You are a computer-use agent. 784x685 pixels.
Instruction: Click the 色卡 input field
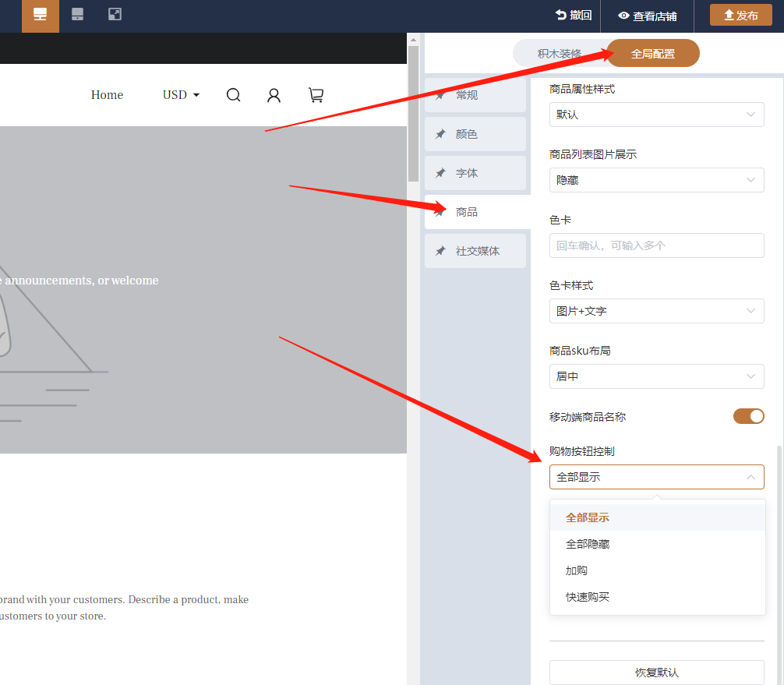[x=656, y=245]
